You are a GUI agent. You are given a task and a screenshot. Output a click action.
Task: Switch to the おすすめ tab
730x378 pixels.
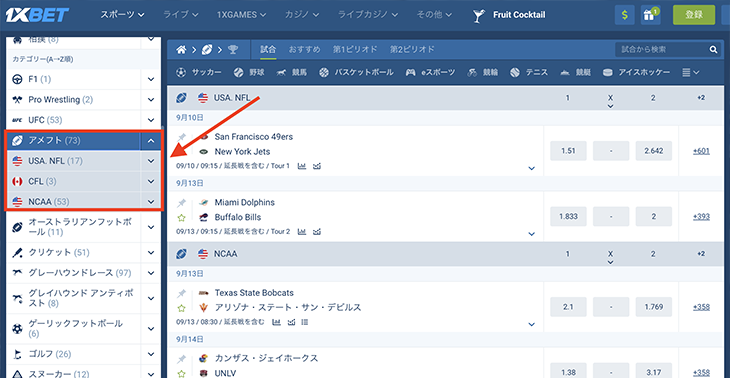pos(304,49)
